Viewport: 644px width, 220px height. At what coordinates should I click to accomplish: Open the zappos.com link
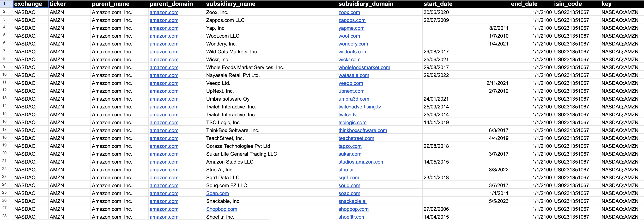[352, 20]
